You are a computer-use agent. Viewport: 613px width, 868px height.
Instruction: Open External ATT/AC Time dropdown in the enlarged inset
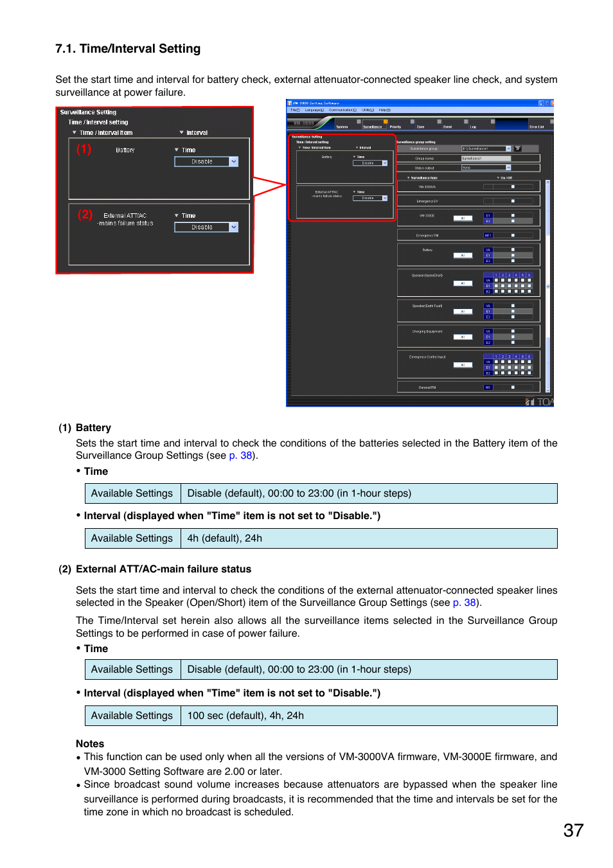[x=206, y=227]
